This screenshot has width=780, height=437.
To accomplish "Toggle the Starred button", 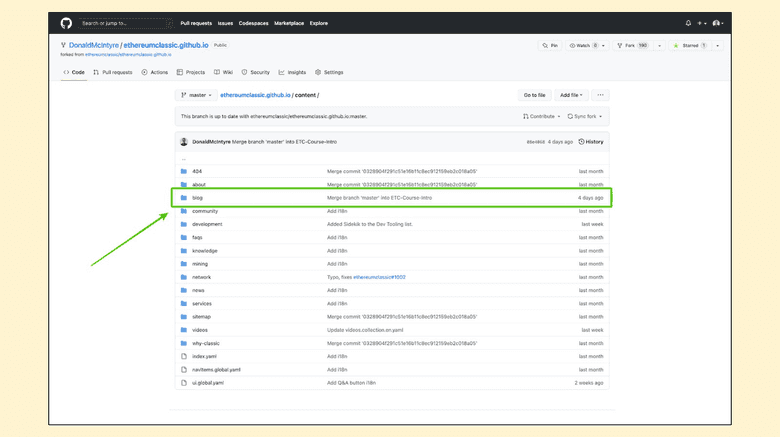I will click(x=690, y=46).
